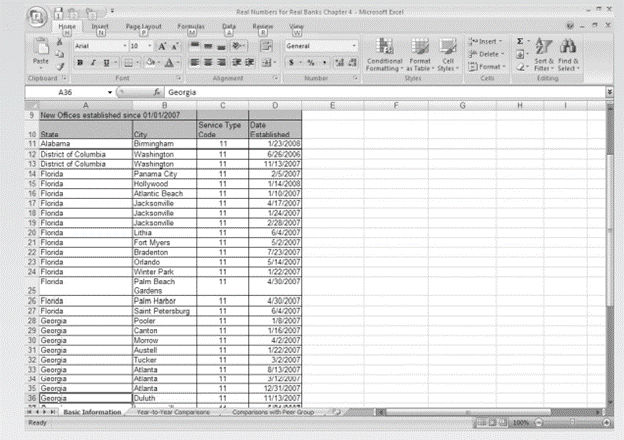Click the Delete cells button

(486, 54)
